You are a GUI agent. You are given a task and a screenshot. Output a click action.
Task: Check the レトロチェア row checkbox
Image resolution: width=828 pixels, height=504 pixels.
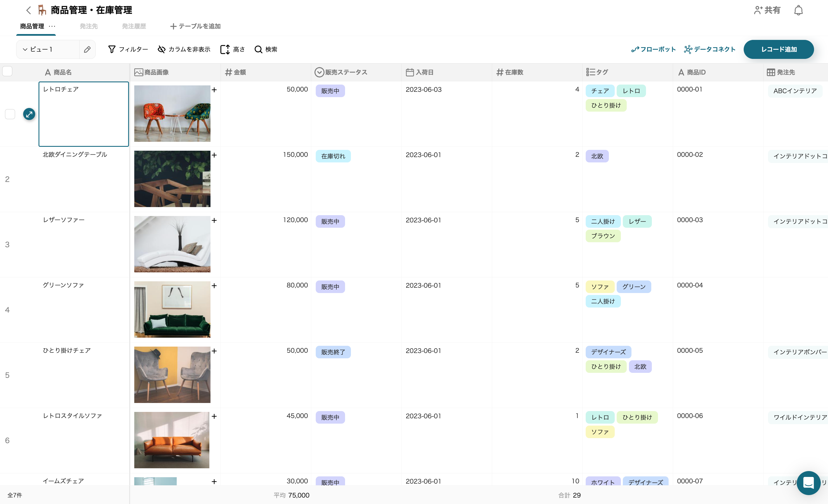pos(10,114)
